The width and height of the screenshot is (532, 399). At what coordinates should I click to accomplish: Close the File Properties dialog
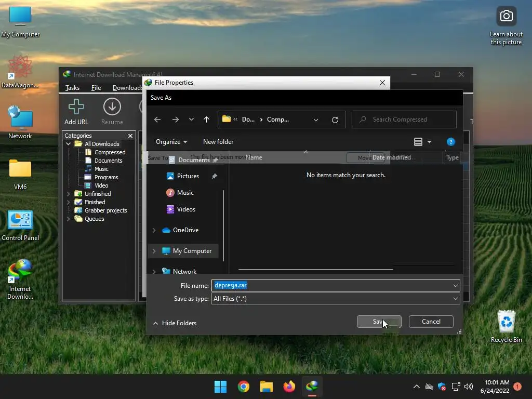pos(382,83)
